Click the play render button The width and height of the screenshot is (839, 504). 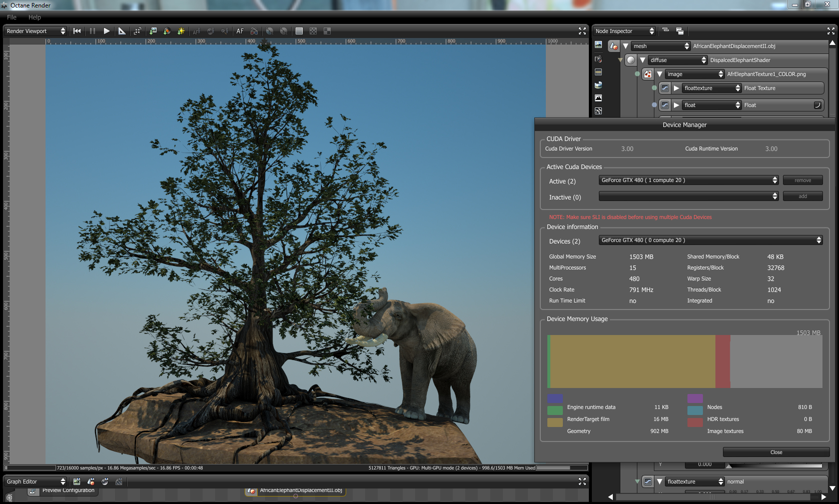click(107, 31)
